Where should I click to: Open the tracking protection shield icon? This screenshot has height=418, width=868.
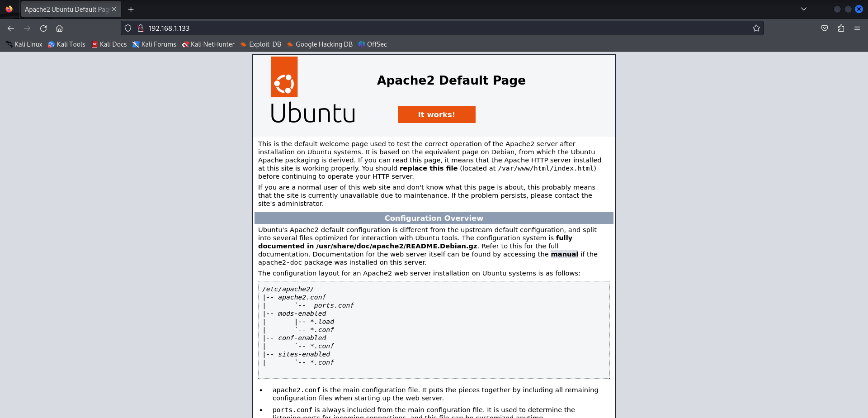tap(128, 28)
